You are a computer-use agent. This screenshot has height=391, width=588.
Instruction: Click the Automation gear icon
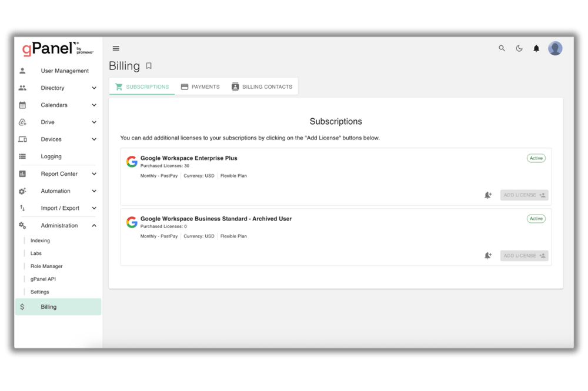(x=22, y=191)
